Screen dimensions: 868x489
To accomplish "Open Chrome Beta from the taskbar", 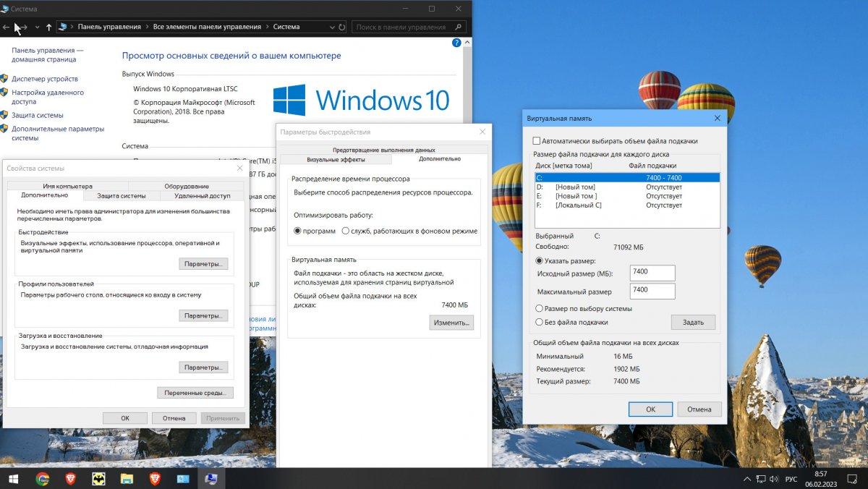I will [43, 479].
